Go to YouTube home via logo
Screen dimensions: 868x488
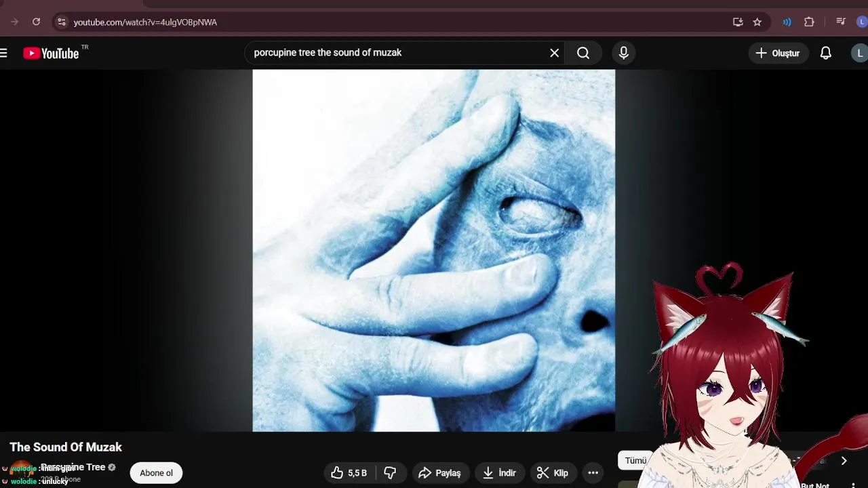pos(52,53)
